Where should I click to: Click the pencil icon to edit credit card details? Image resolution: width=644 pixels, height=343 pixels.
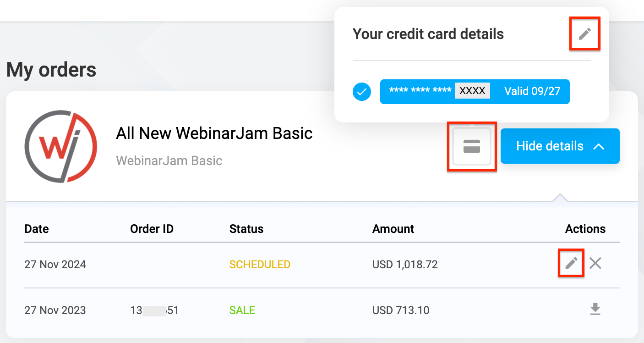585,33
